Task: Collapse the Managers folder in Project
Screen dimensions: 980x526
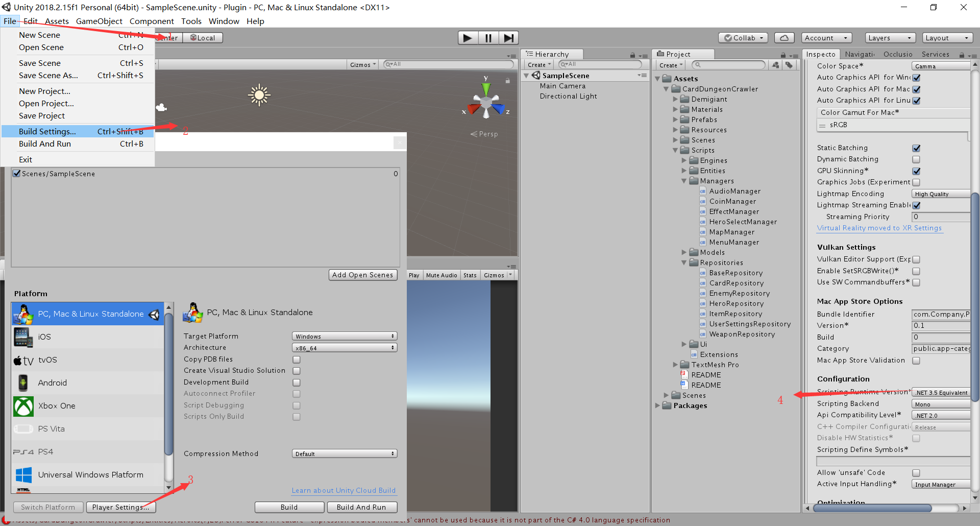Action: pos(684,181)
